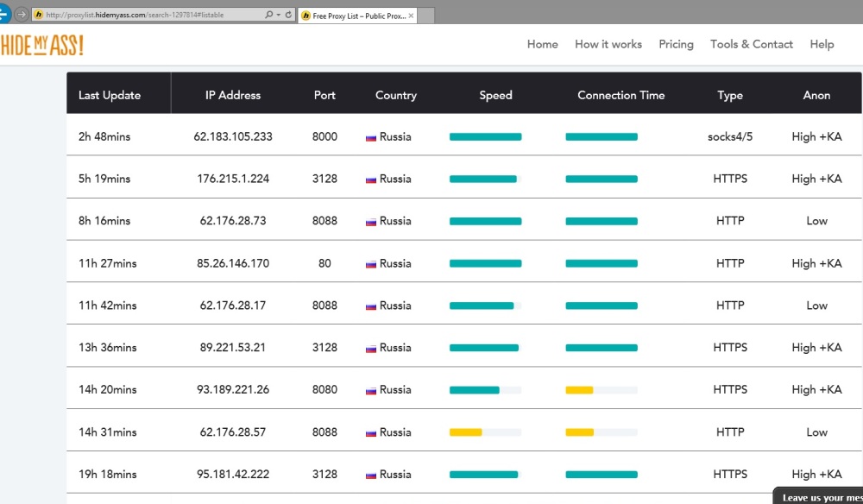This screenshot has height=504, width=863.
Task: Click the HideMyAss logo
Action: click(41, 45)
